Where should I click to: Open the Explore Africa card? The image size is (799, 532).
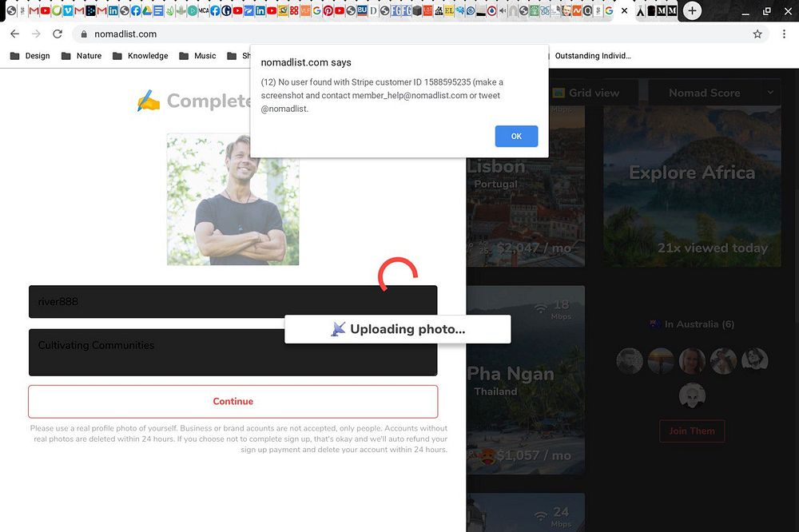(692, 186)
